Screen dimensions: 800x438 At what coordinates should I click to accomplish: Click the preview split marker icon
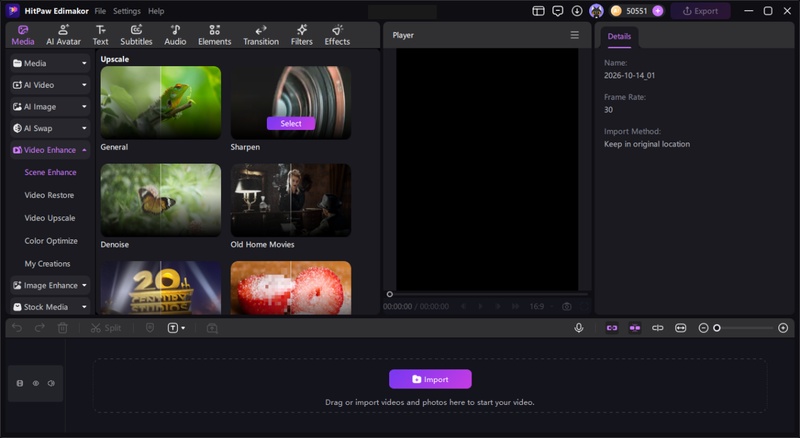point(658,328)
